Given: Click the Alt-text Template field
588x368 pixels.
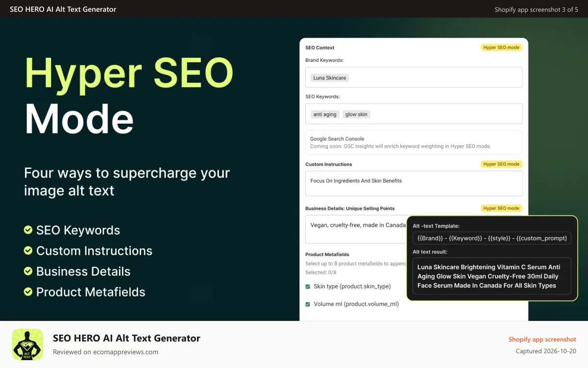Looking at the screenshot, I should click(x=492, y=238).
